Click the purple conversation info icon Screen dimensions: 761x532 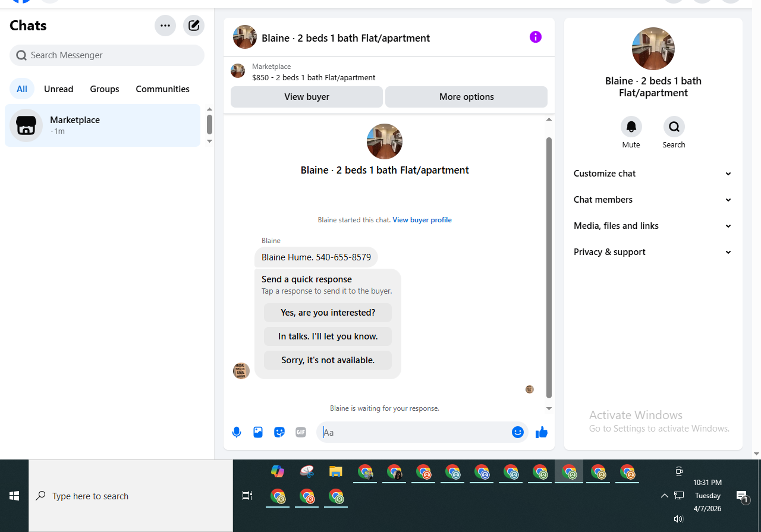[536, 37]
